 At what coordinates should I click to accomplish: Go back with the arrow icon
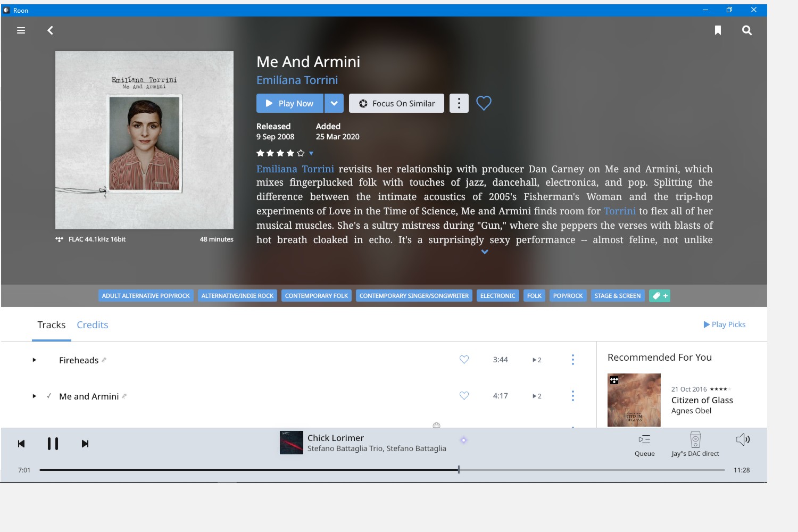(x=50, y=30)
